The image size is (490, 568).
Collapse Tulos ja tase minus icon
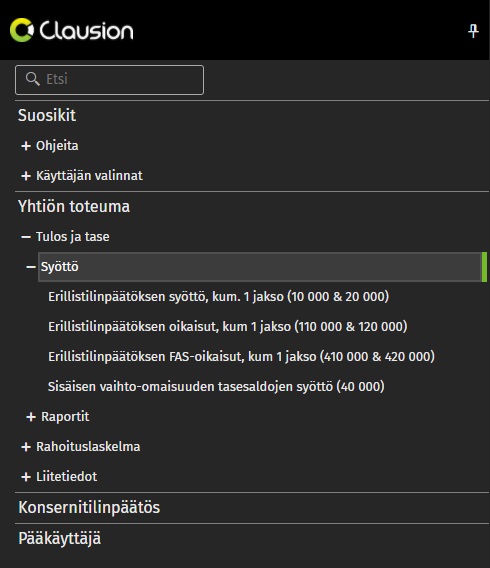click(x=26, y=237)
